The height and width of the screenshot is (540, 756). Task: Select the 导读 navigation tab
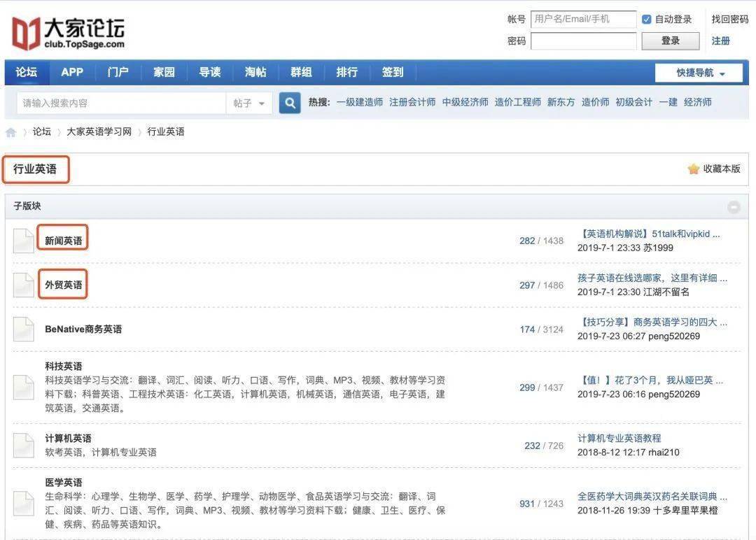click(210, 72)
